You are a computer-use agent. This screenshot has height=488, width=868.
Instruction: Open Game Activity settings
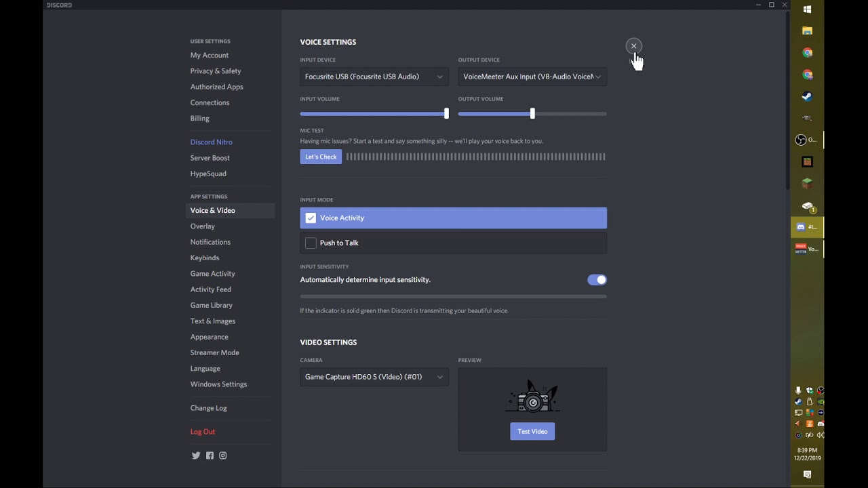click(213, 274)
